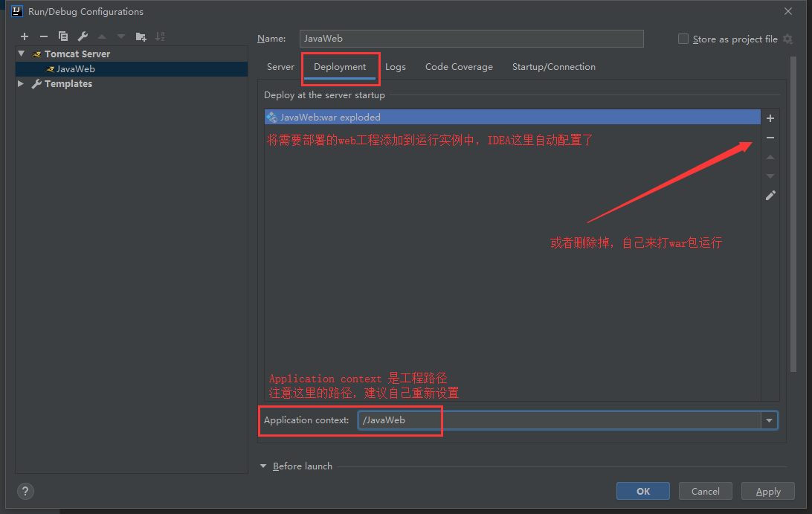Move configuration down in the left toolbar
The image size is (812, 514).
click(121, 36)
